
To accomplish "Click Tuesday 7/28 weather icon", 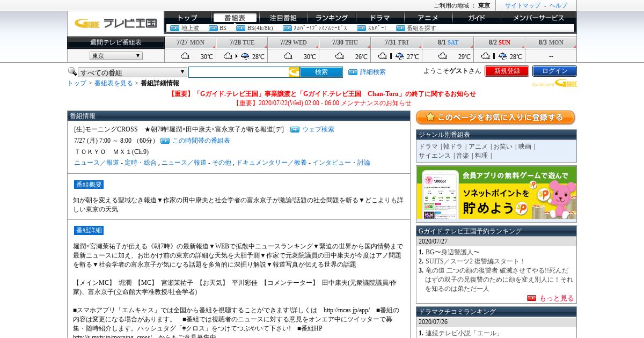I will [x=237, y=56].
